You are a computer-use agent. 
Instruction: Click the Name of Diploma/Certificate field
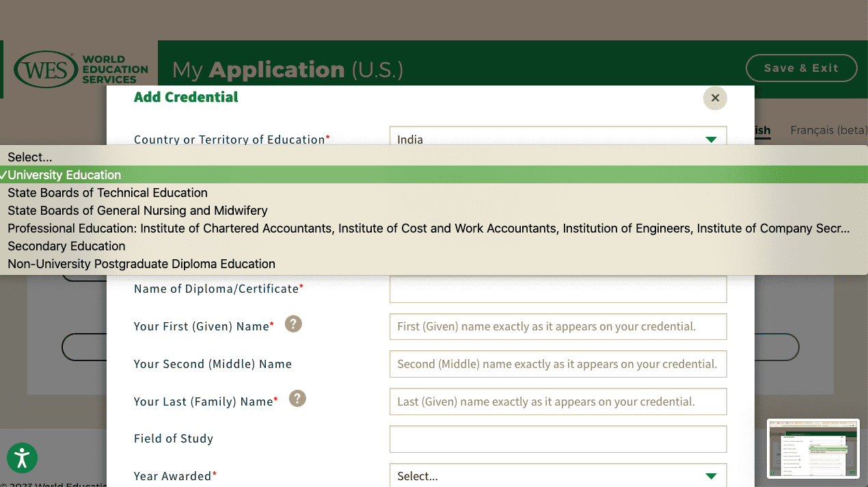[558, 288]
